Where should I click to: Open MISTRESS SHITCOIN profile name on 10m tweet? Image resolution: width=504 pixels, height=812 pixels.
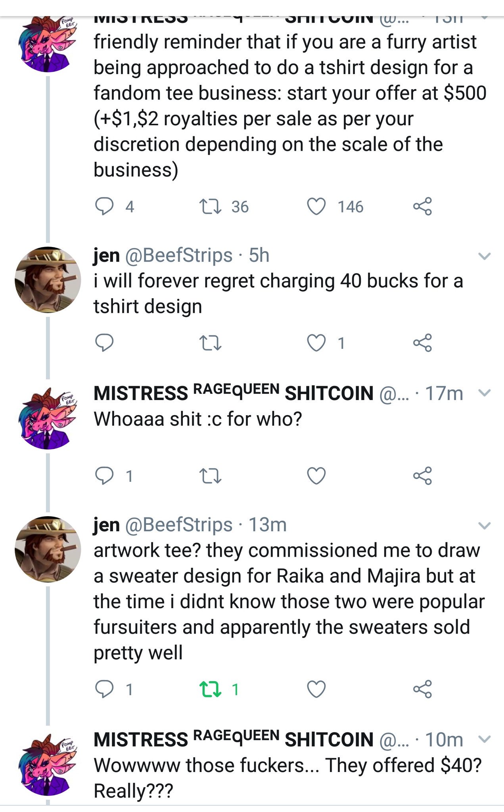pyautogui.click(x=233, y=739)
